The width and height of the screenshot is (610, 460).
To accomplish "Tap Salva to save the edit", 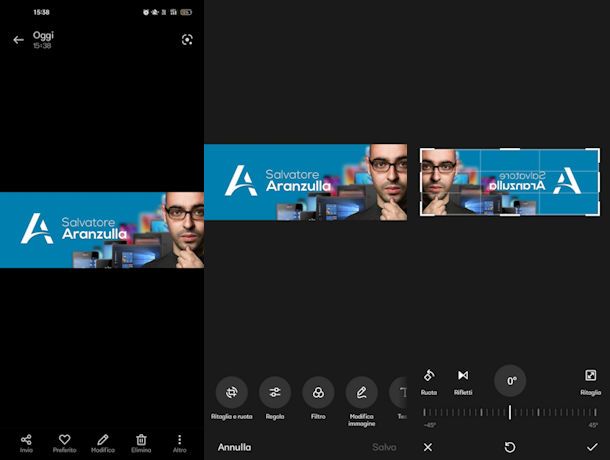I will pos(384,447).
